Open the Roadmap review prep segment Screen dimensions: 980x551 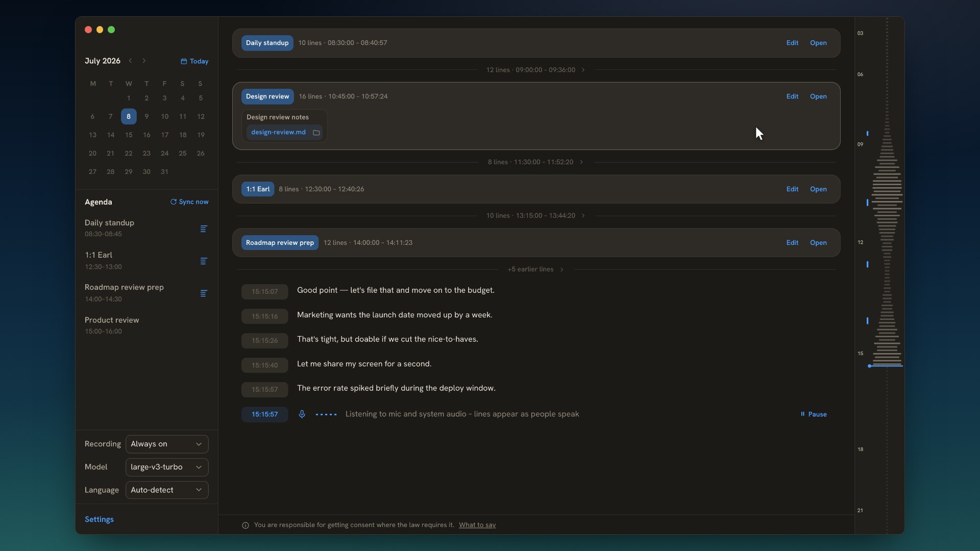click(818, 243)
